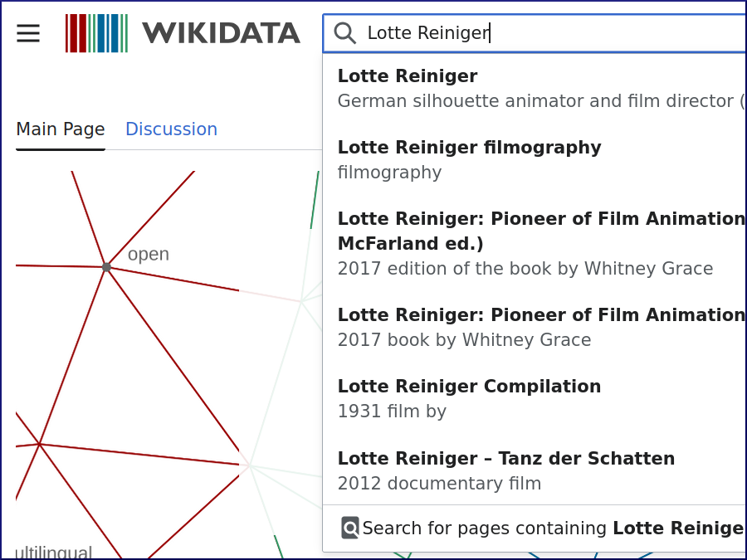Switch to the Discussion tab
The height and width of the screenshot is (560, 747).
(172, 129)
